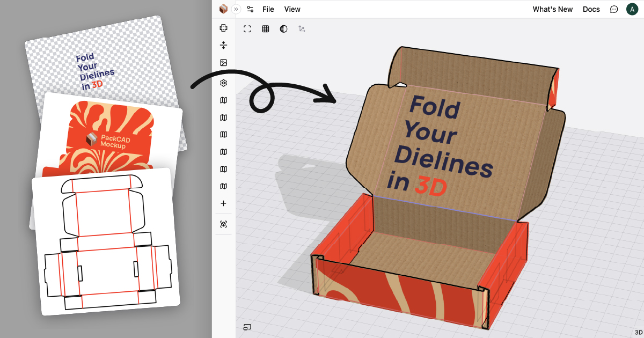The height and width of the screenshot is (338, 644).
Task: Open the account avatar labeled A
Action: [632, 9]
